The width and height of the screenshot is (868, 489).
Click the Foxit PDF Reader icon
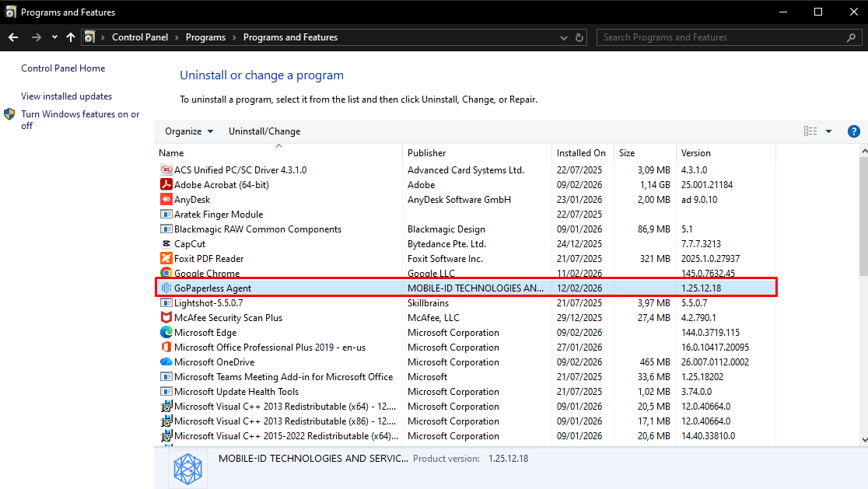pyautogui.click(x=166, y=258)
